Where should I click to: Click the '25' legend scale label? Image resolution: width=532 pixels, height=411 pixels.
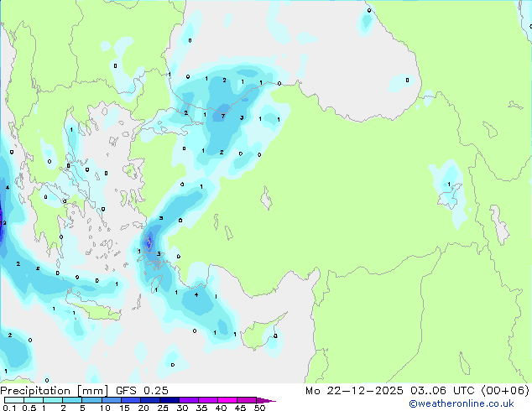[x=163, y=408]
